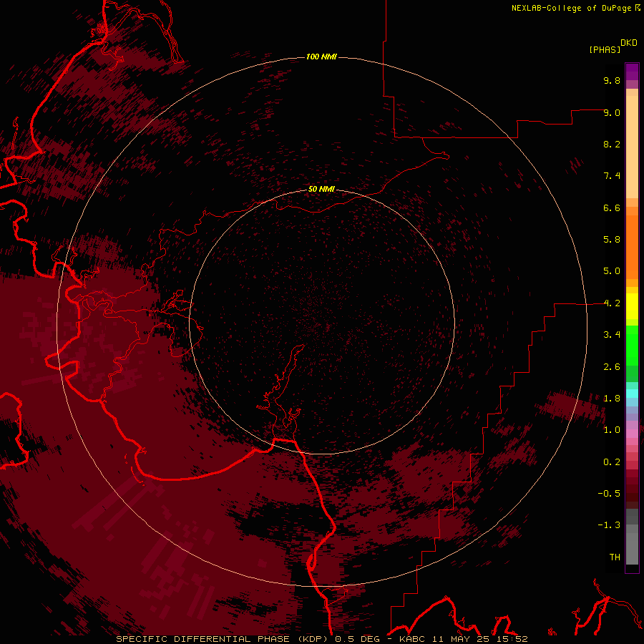The height and width of the screenshot is (644, 644).
Task: Click the NEXLAB-College of DuPage credit text
Action: (x=572, y=8)
